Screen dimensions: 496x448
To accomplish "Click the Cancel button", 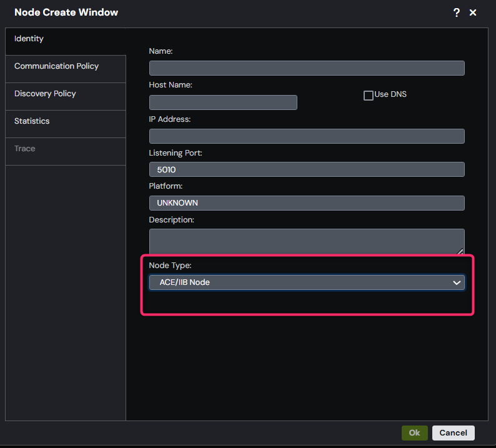I will click(453, 433).
